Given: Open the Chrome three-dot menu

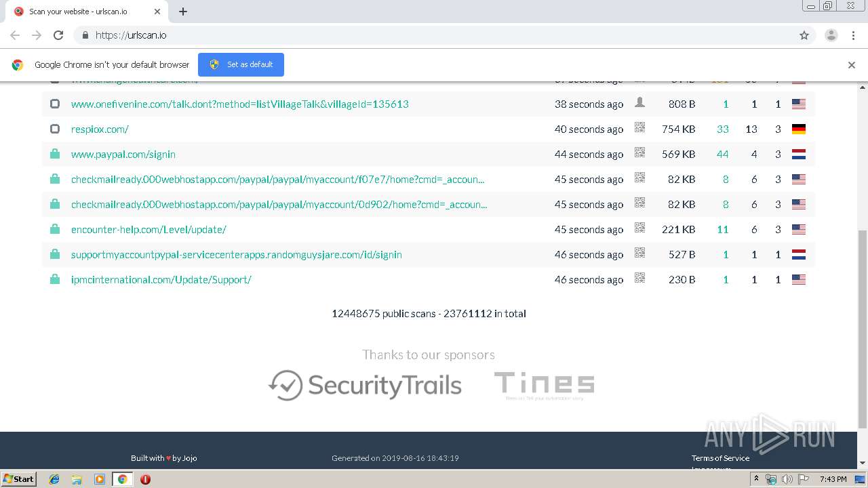Looking at the screenshot, I should pos(853,35).
